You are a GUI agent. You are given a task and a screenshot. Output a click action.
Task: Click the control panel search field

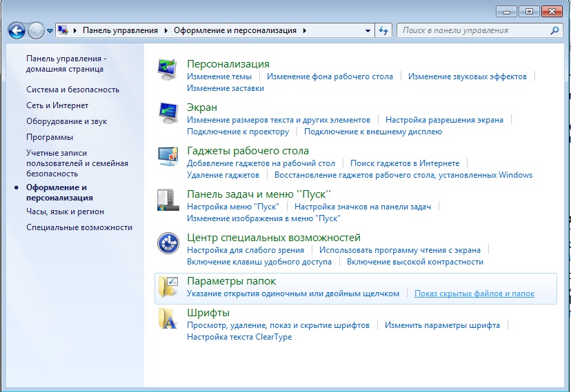click(474, 30)
